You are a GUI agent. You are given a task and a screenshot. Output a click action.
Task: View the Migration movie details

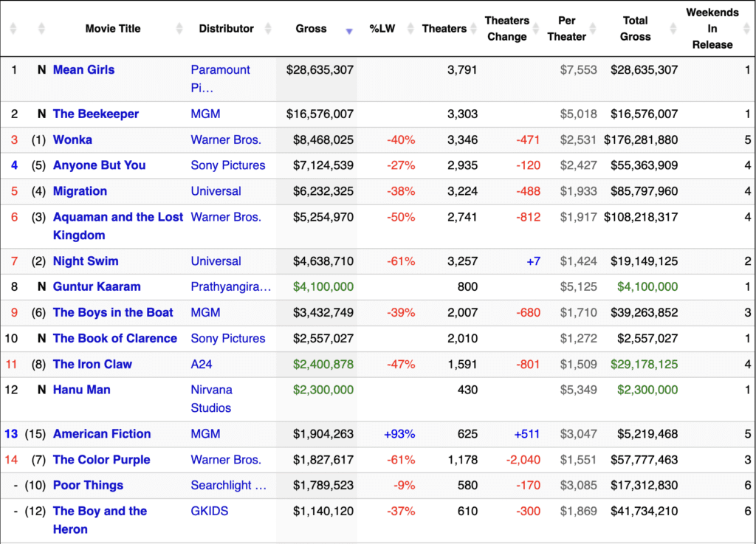click(x=80, y=191)
